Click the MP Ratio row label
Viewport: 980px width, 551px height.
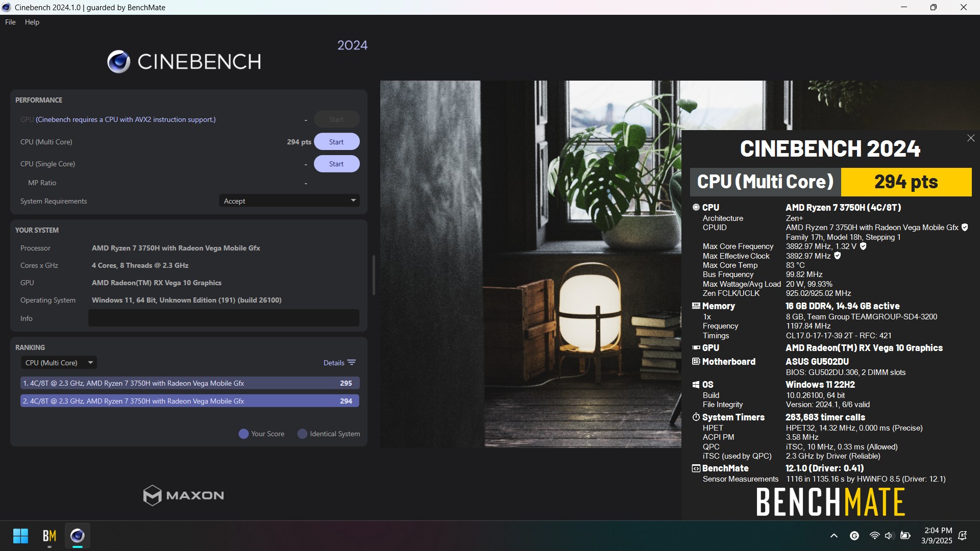pos(42,183)
